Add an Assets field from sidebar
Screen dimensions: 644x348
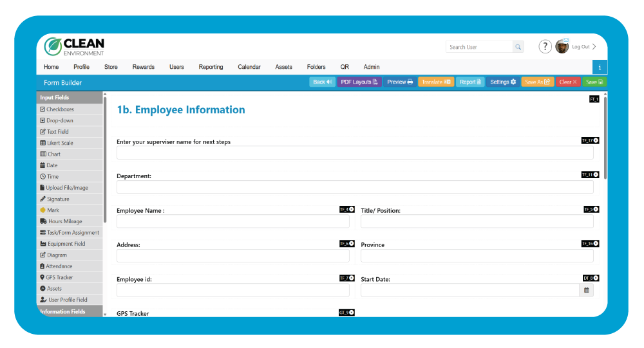click(x=70, y=288)
